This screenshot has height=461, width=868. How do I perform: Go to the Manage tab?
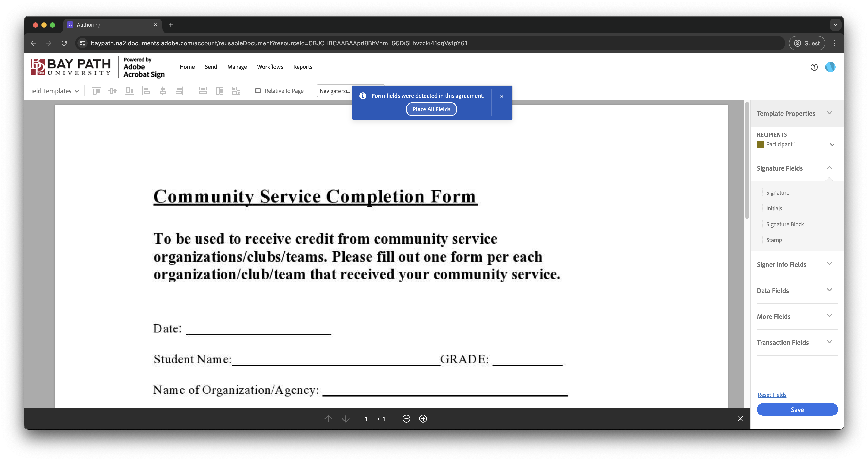[237, 67]
